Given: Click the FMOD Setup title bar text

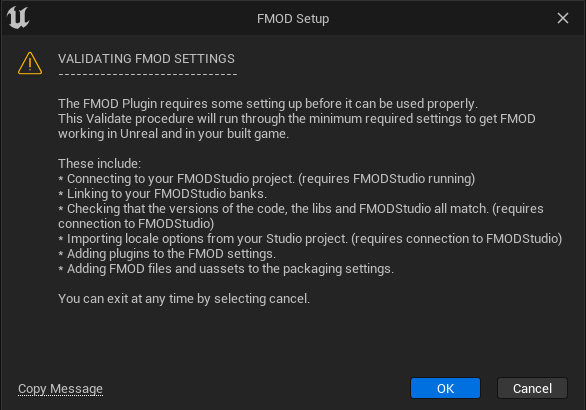Looking at the screenshot, I should pos(293,18).
